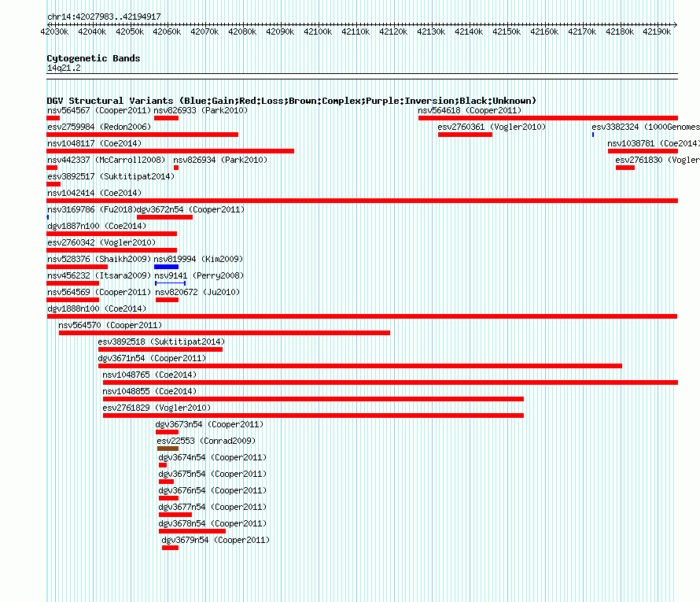Select nsv1038781 (Coe2014) label

[x=654, y=143]
